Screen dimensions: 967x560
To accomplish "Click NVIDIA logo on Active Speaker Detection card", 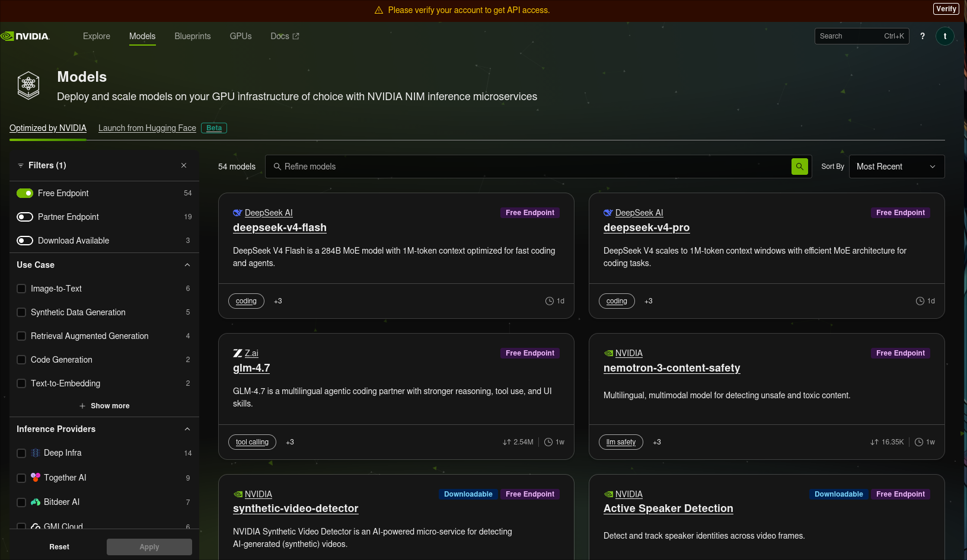I will click(x=608, y=494).
